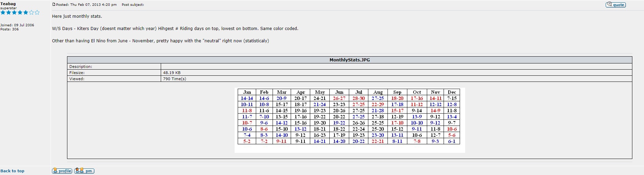644x175 pixels.
Task: Click the "Post subject:" label
Action: pos(133,5)
